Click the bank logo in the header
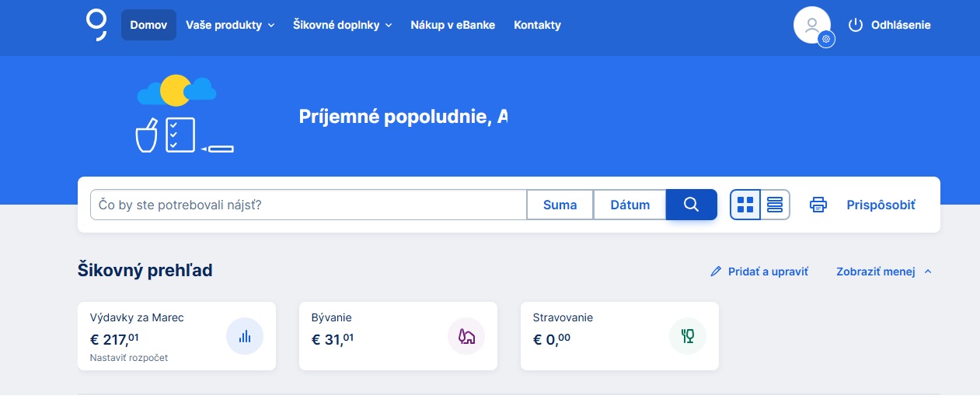980x403 pixels. pyautogui.click(x=96, y=25)
